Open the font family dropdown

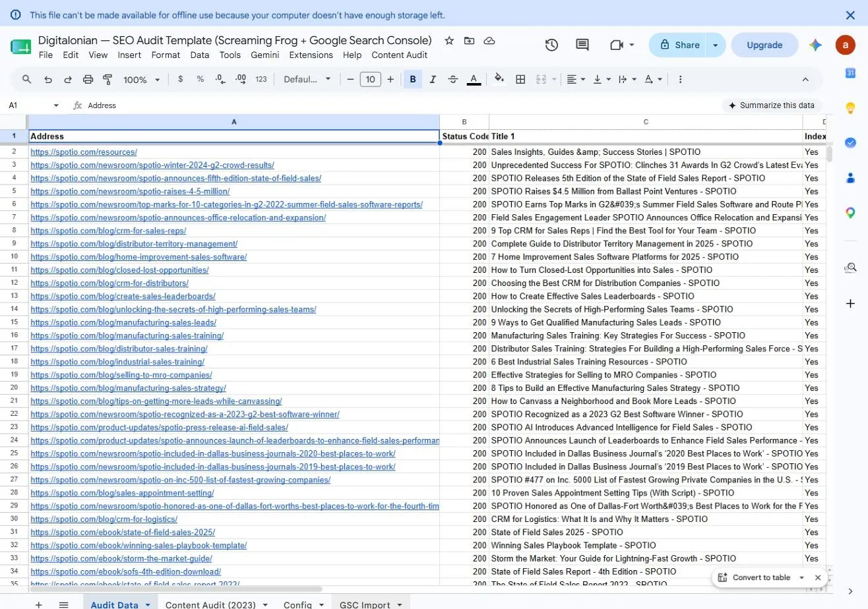pyautogui.click(x=307, y=79)
